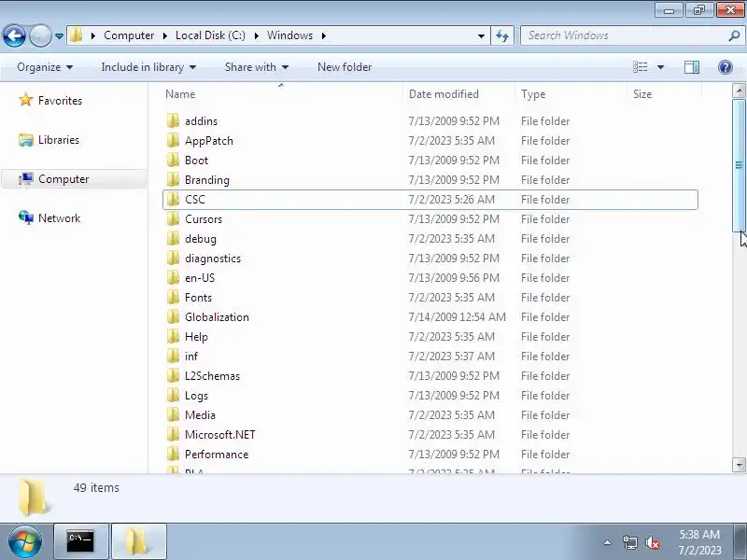Expand the arrow after Windows breadcrumb

point(324,35)
